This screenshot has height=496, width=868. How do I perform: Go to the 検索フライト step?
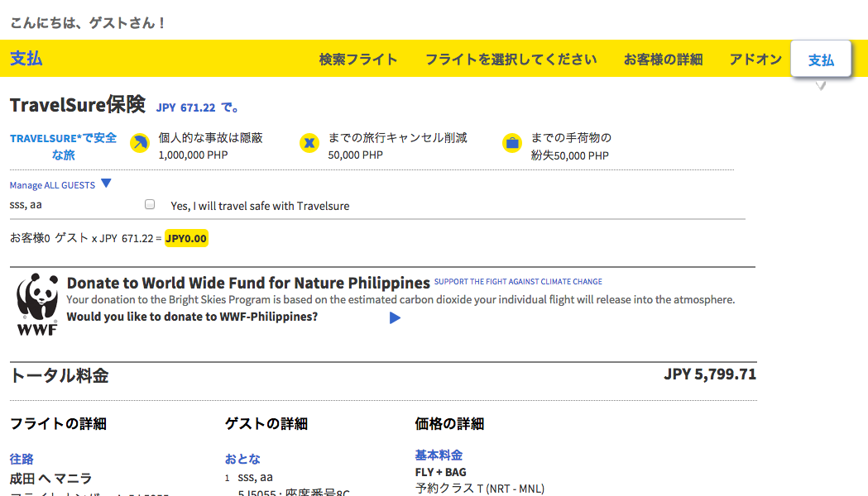(x=358, y=60)
